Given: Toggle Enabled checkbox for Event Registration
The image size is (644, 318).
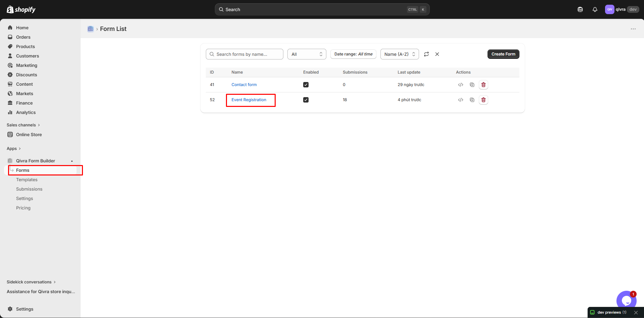Looking at the screenshot, I should [306, 100].
